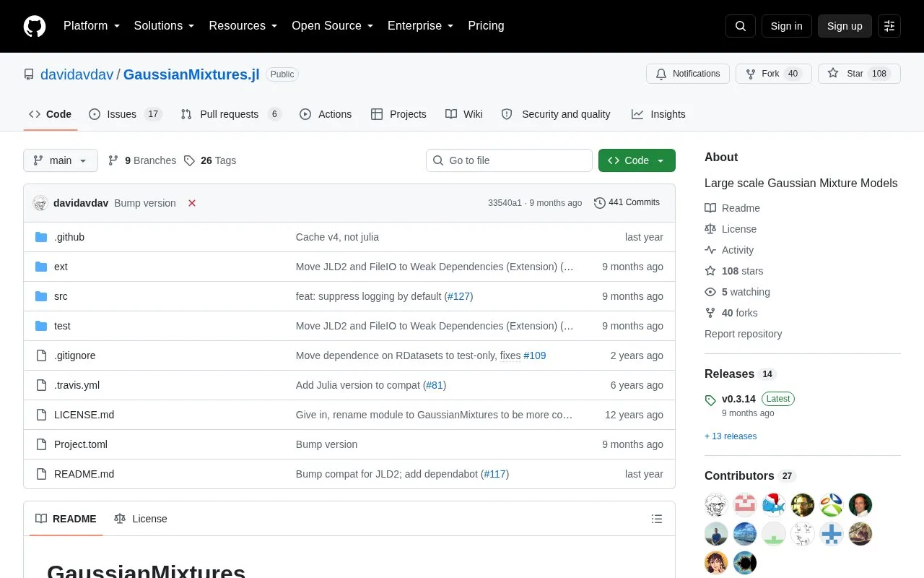The width and height of the screenshot is (924, 578).
Task: Open the Security and quality tab
Action: pyautogui.click(x=556, y=114)
